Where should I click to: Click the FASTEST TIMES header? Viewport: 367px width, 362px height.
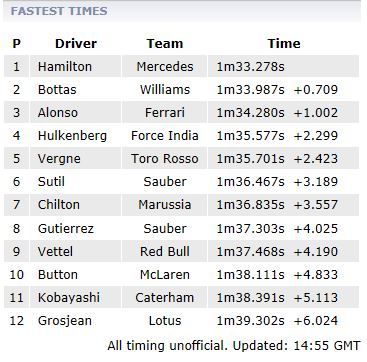[59, 11]
